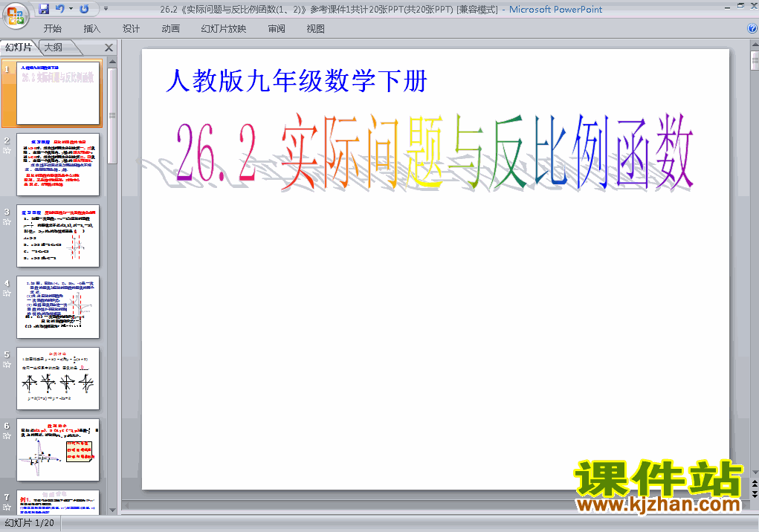This screenshot has width=759, height=532.
Task: Open the 幻灯片放映 ribbon tab
Action: (x=223, y=29)
